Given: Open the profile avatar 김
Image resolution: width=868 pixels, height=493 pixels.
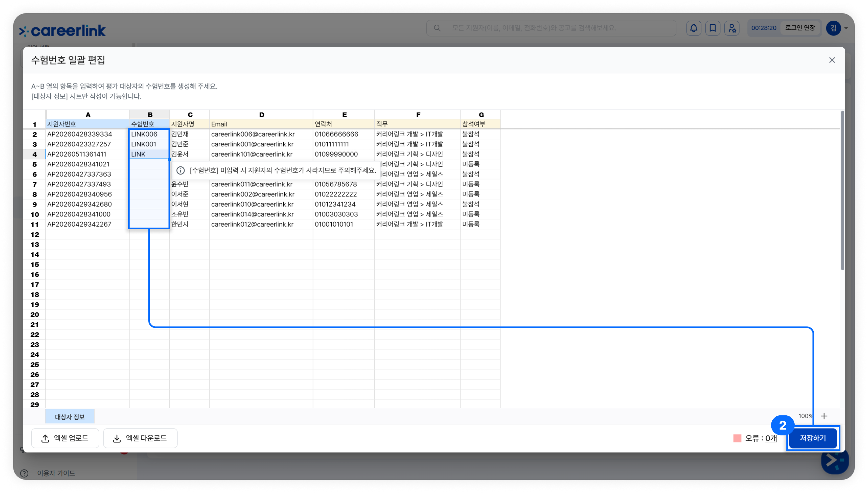Looking at the screenshot, I should [833, 28].
